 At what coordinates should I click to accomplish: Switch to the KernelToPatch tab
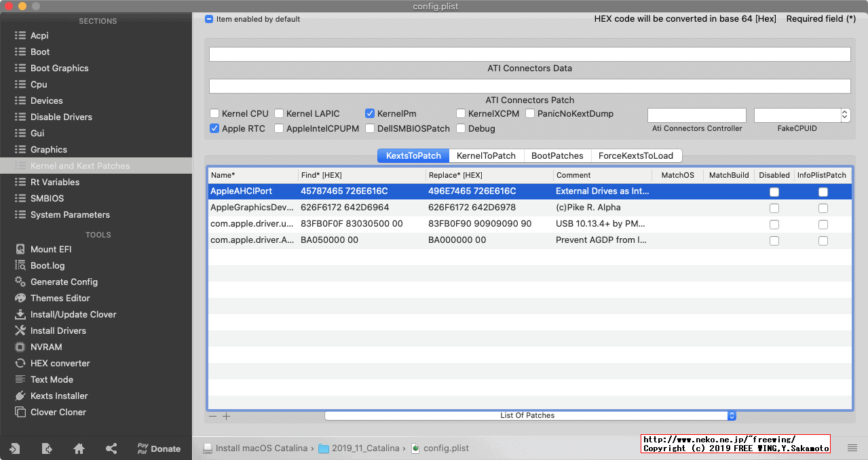point(486,155)
